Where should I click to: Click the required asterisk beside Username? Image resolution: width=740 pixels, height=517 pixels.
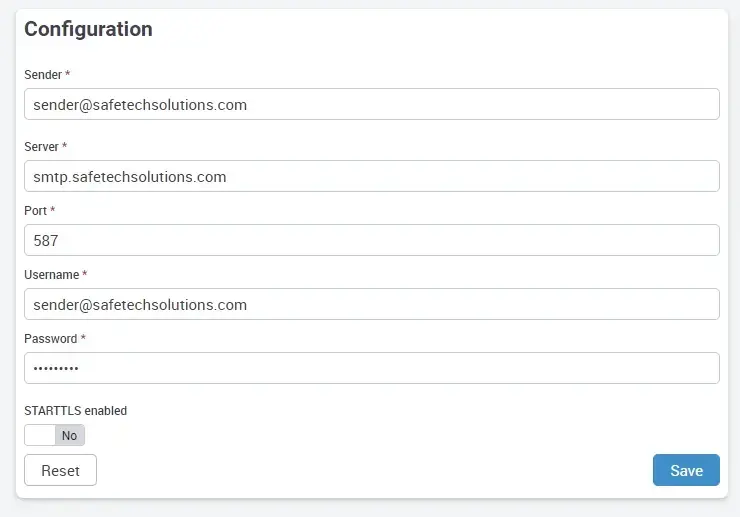point(85,275)
